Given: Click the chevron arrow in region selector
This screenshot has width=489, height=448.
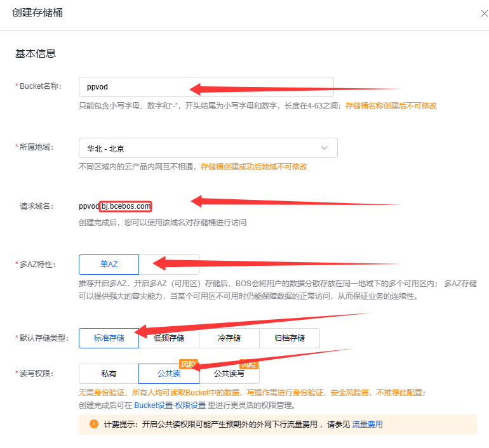Looking at the screenshot, I should pos(325,148).
